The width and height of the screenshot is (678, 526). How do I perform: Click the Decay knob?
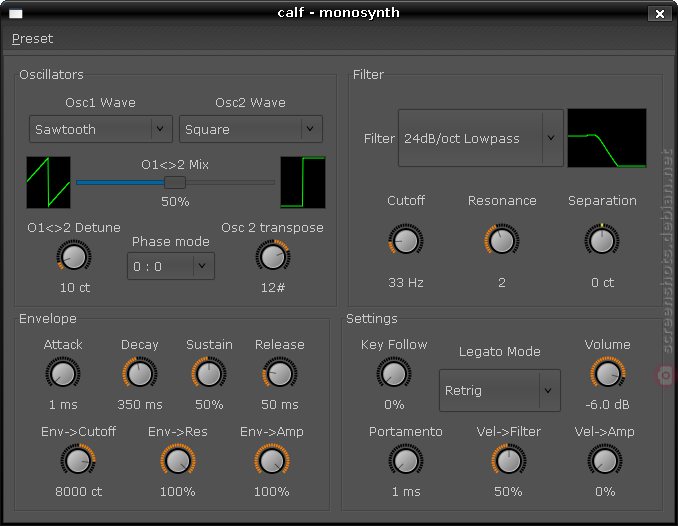140,374
